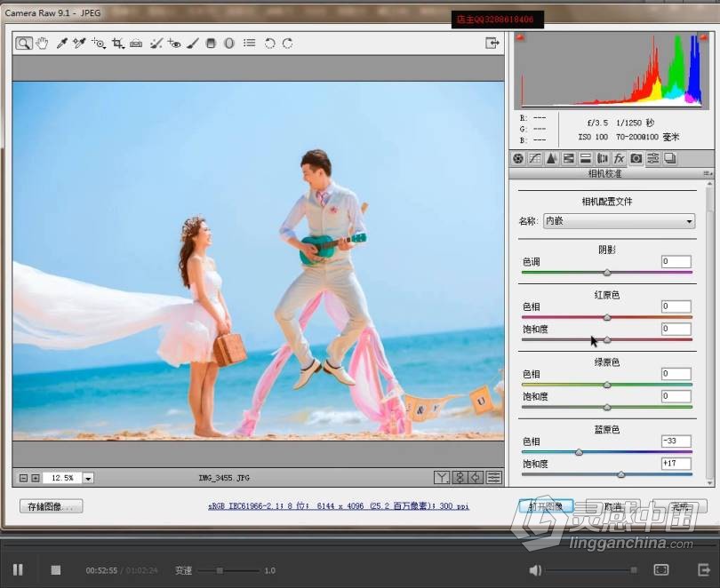This screenshot has width=720, height=588.
Task: Click the 阴影 色调 slider handle
Action: 607,273
